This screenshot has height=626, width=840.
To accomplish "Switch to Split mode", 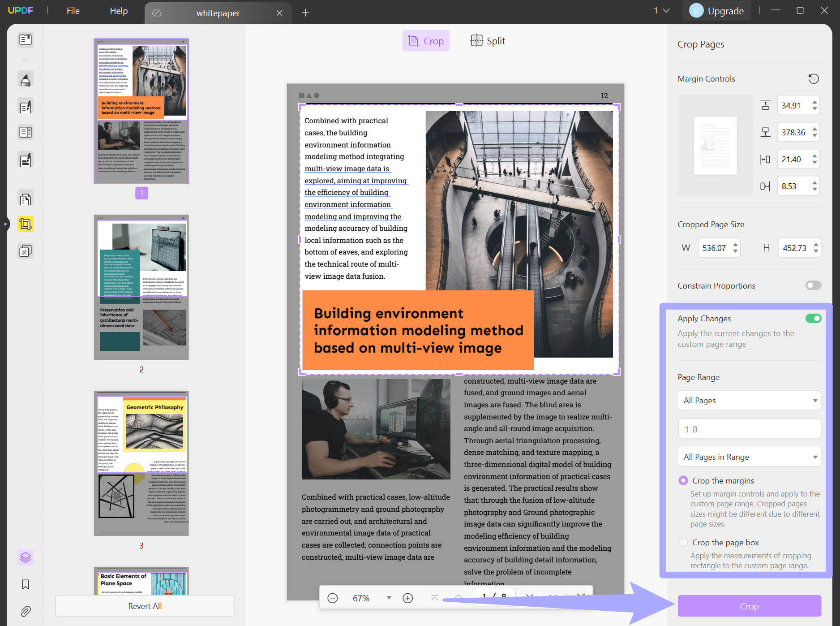I will coord(488,41).
